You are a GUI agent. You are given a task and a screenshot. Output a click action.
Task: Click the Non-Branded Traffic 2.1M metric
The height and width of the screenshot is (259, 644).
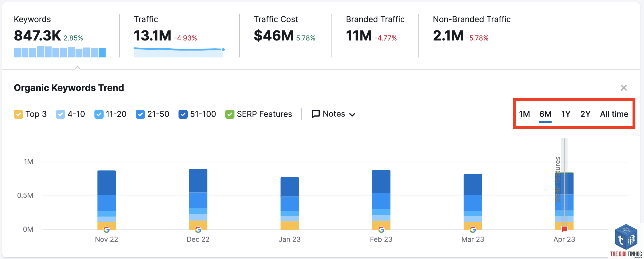coord(448,36)
